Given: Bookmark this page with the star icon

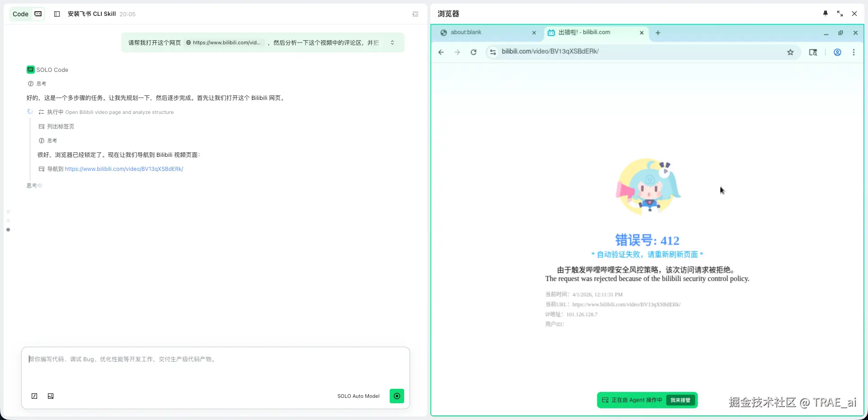Looking at the screenshot, I should (x=790, y=52).
